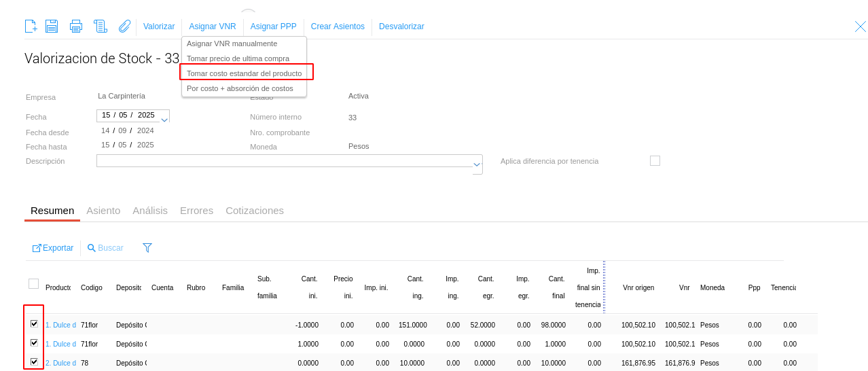Uncheck the checkbox for product code 78
Screen dimensions: 868x371
(34, 362)
